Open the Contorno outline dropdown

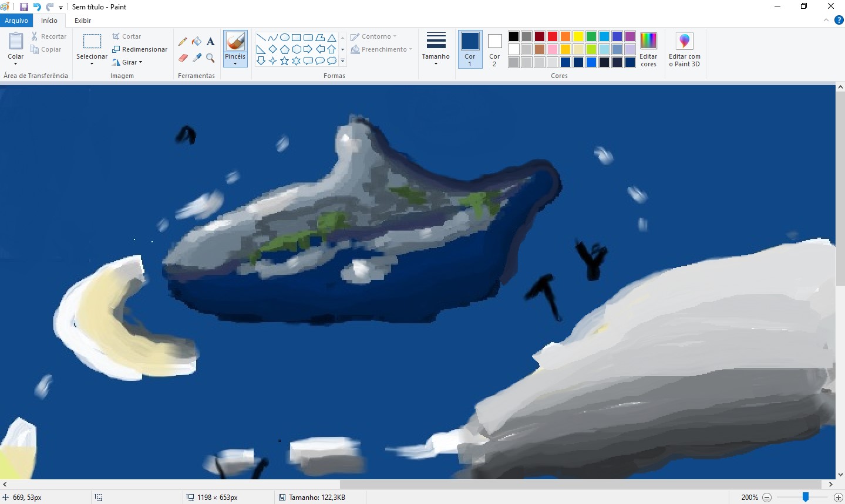[x=373, y=36]
